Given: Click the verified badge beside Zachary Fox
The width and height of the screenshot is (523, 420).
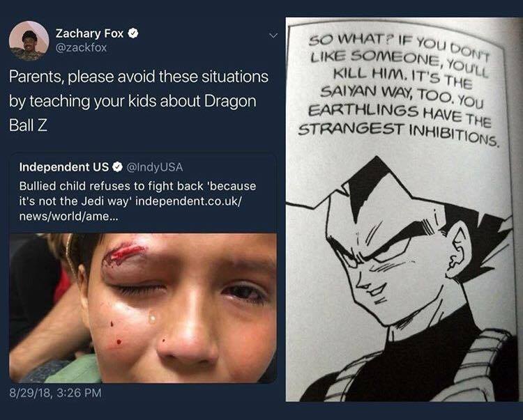Looking at the screenshot, I should click(x=133, y=33).
